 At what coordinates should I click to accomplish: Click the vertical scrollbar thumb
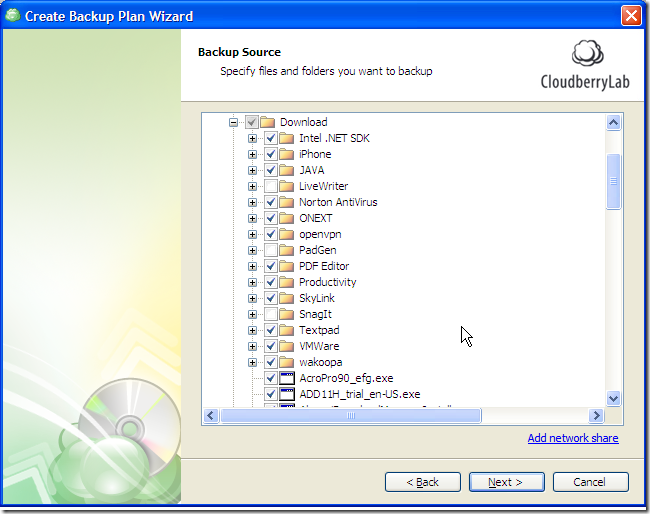click(x=613, y=182)
